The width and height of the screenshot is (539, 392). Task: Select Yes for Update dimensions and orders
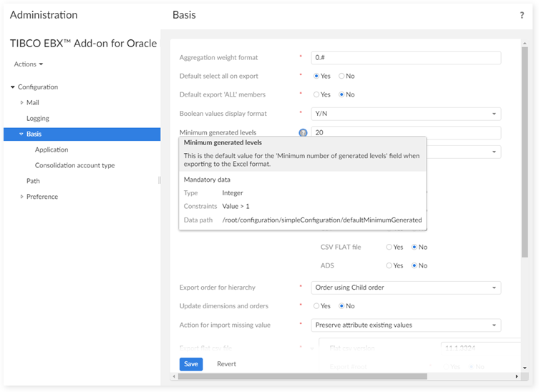coord(317,306)
